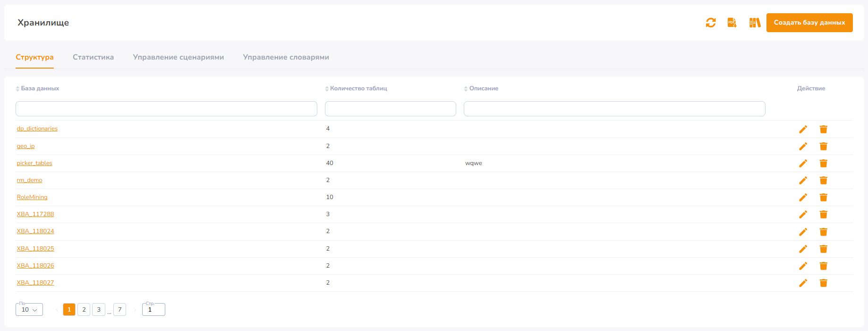Image resolution: width=868 pixels, height=331 pixels.
Task: Edit the rm_demo database
Action: [803, 180]
